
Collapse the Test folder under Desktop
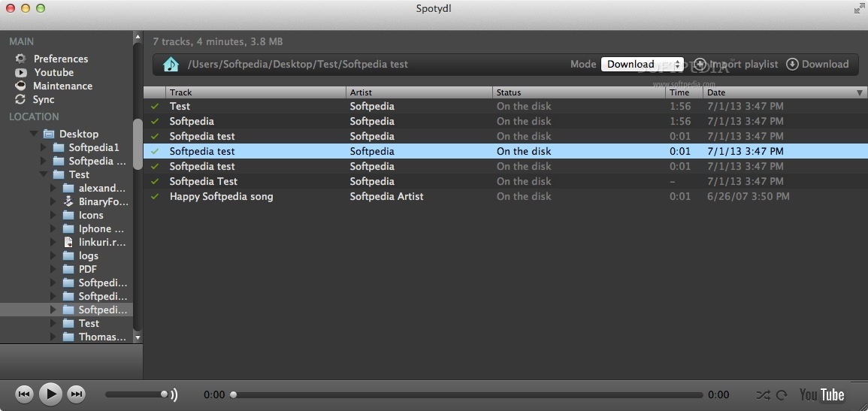(44, 174)
